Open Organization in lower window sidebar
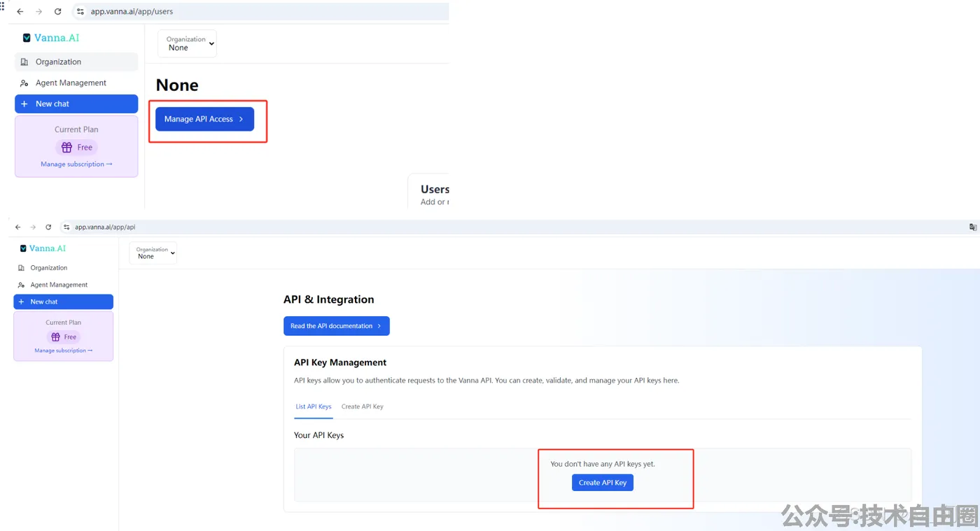 63,268
